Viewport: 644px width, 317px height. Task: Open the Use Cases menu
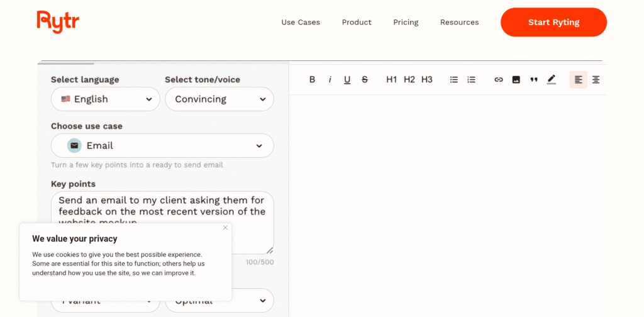click(301, 23)
